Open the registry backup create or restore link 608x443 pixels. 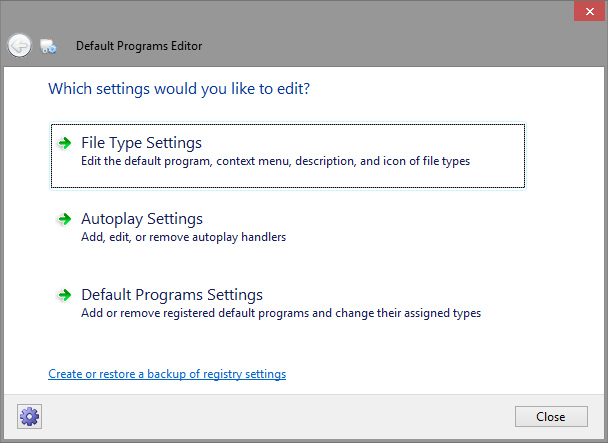coord(167,374)
